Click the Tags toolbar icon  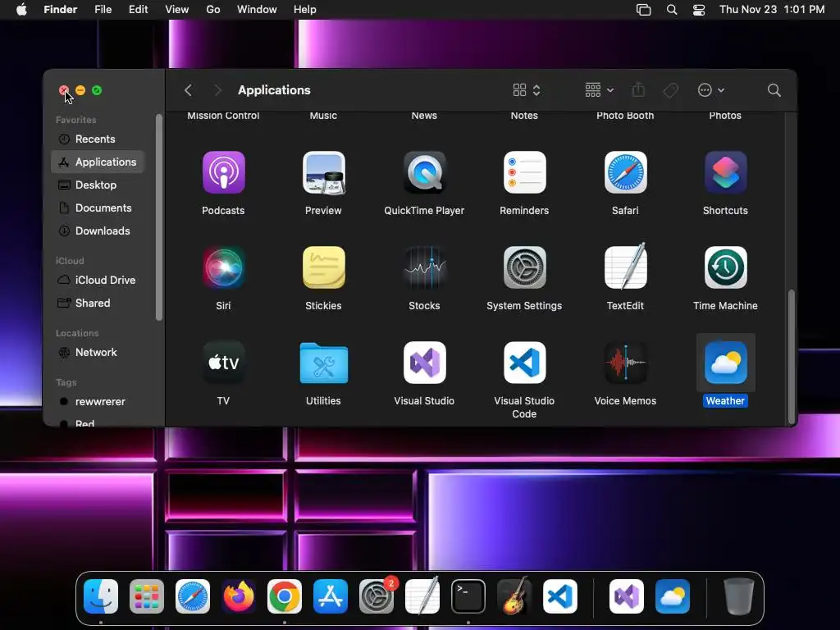click(x=670, y=90)
